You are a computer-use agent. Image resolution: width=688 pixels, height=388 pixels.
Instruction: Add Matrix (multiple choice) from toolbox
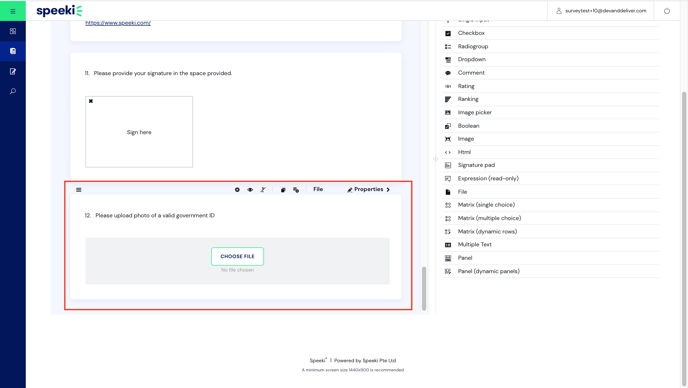click(x=551, y=218)
